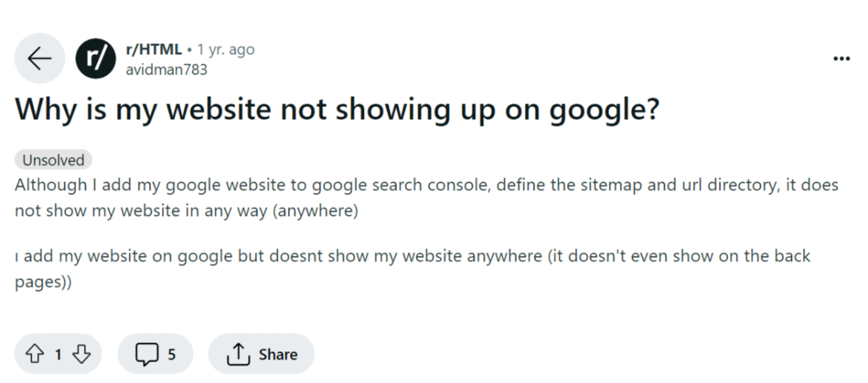868x383 pixels.
Task: Click the Share label text
Action: tap(278, 354)
